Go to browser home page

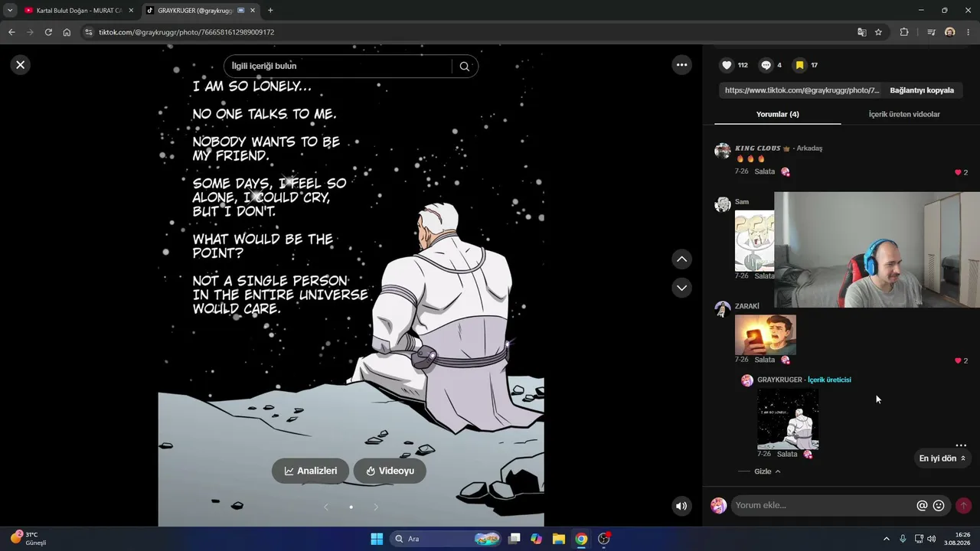click(x=67, y=32)
